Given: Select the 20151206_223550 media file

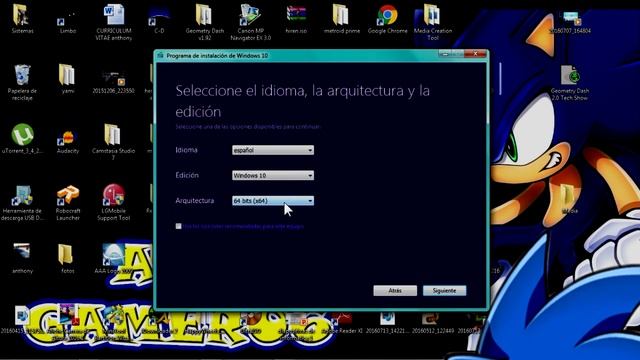Looking at the screenshot, I should [x=113, y=78].
